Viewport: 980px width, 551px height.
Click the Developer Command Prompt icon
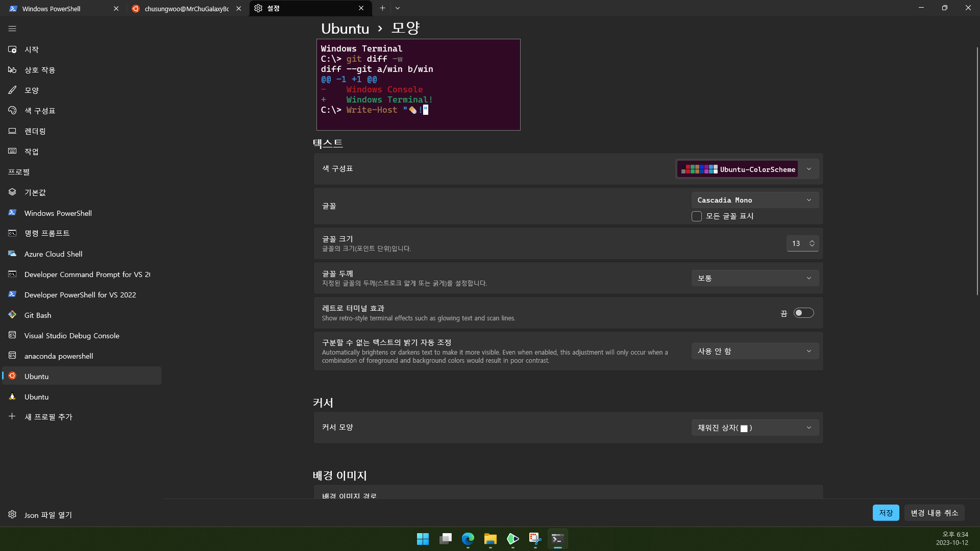[x=12, y=274]
